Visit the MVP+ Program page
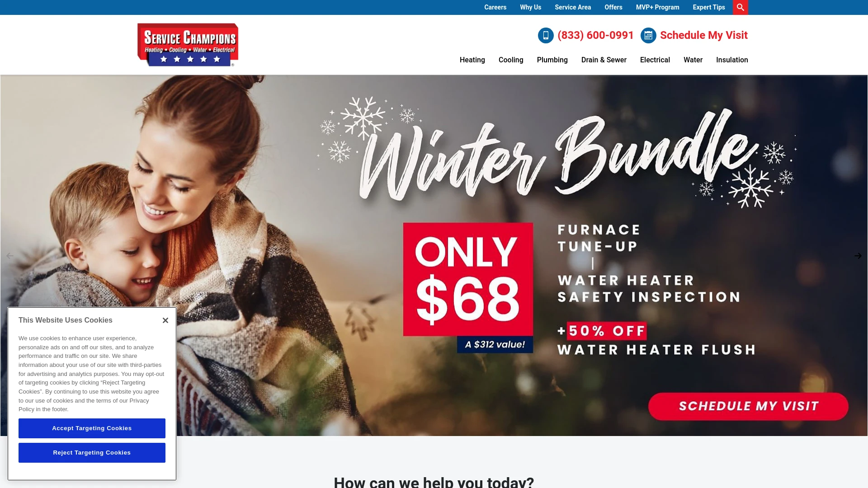The image size is (868, 488). (x=657, y=7)
